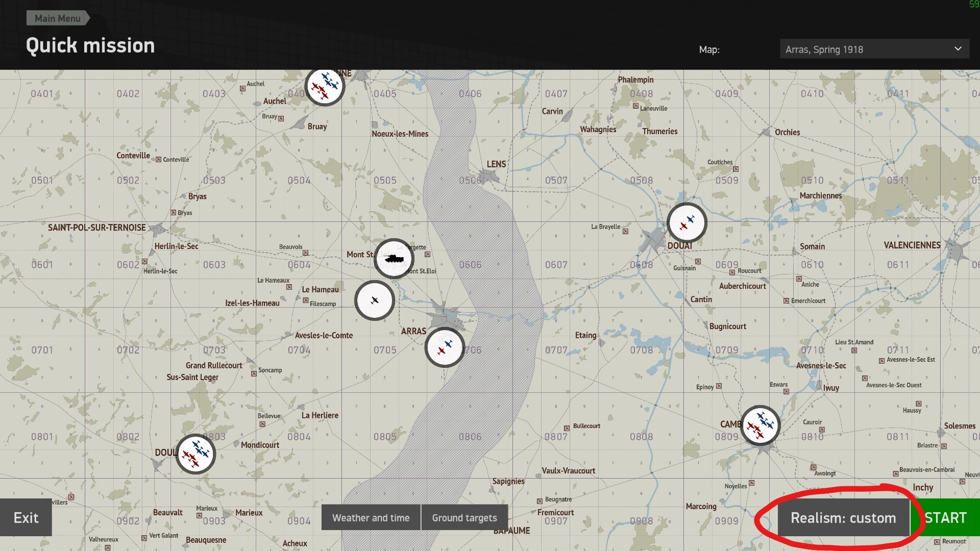Viewport: 980px width, 551px height.
Task: Choose the duel mission icon near Douai
Action: [687, 222]
